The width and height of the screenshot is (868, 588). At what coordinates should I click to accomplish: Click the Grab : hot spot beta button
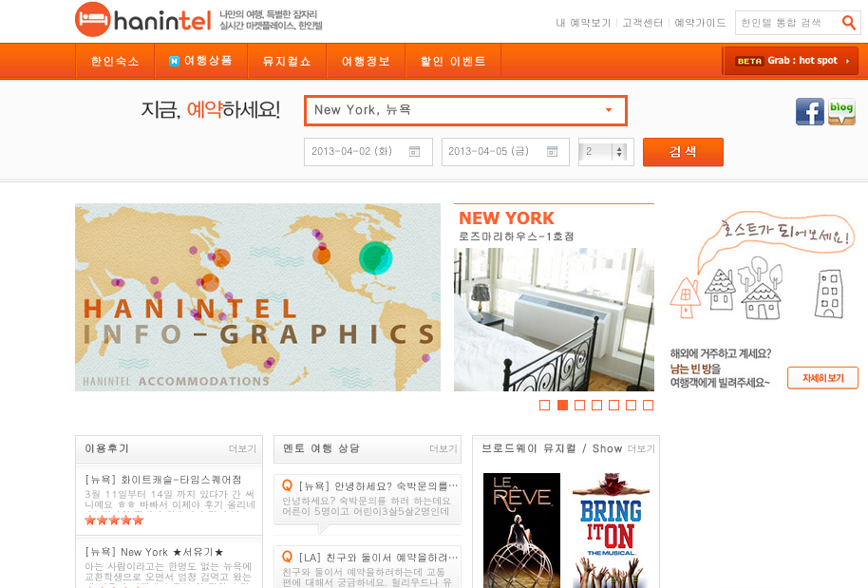(790, 61)
